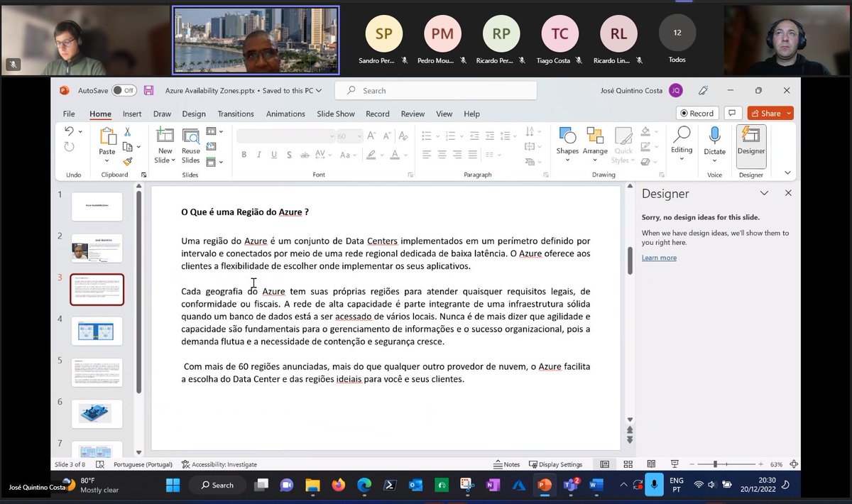The height and width of the screenshot is (504, 852).
Task: Switch to the Insert tab
Action: point(132,114)
